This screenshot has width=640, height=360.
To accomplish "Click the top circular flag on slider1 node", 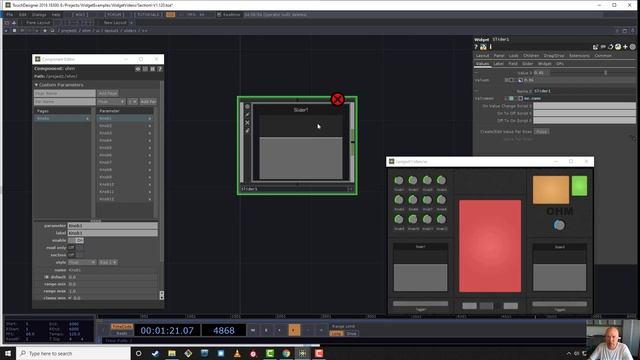I will [247, 107].
